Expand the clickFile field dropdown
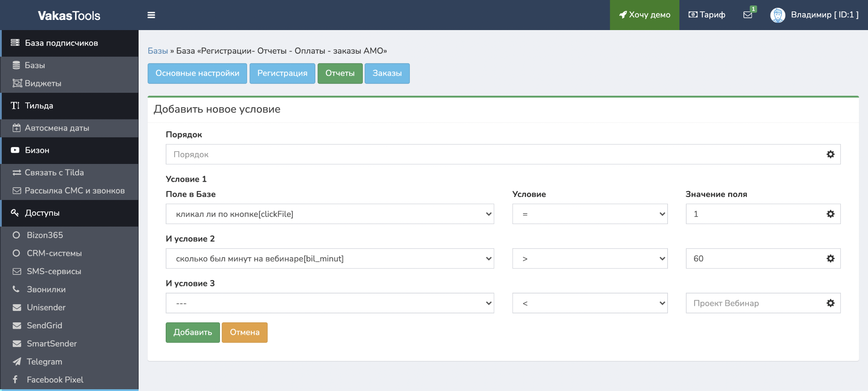 [329, 214]
